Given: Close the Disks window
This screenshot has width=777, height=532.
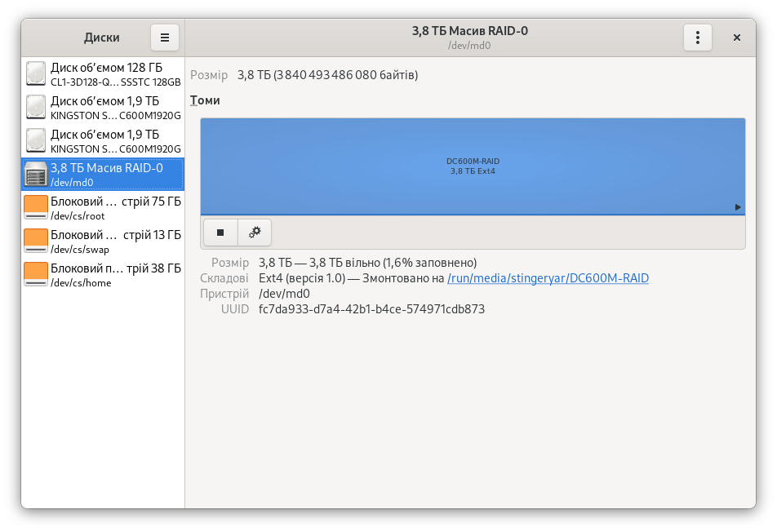Looking at the screenshot, I should (736, 38).
